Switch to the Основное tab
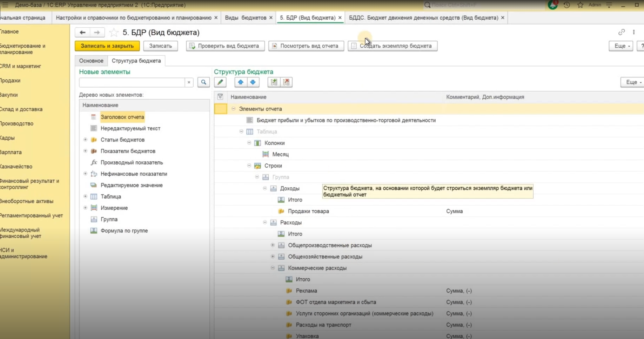644x339 pixels. pyautogui.click(x=91, y=61)
